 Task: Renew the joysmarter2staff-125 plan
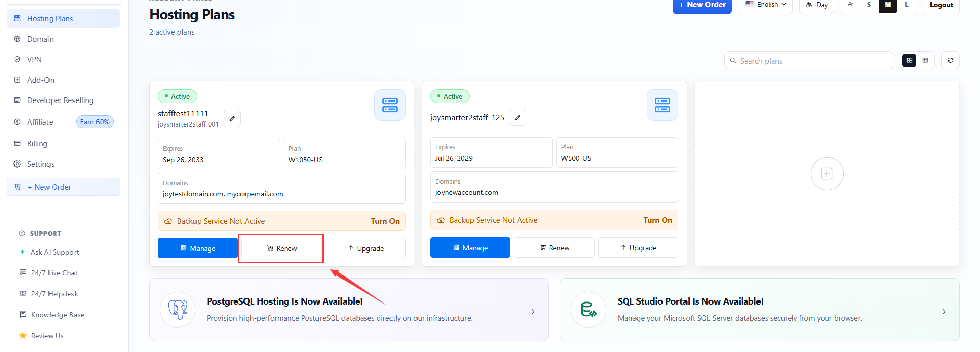pos(554,247)
